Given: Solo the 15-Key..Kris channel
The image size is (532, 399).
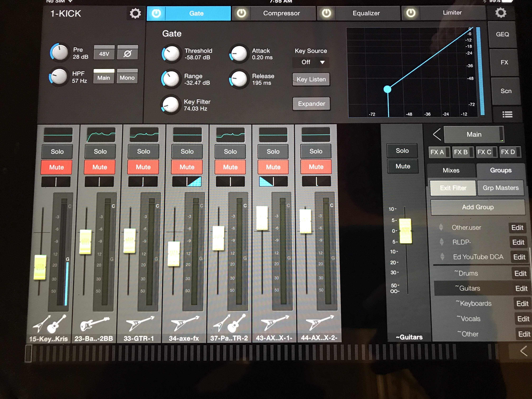Looking at the screenshot, I should [57, 151].
